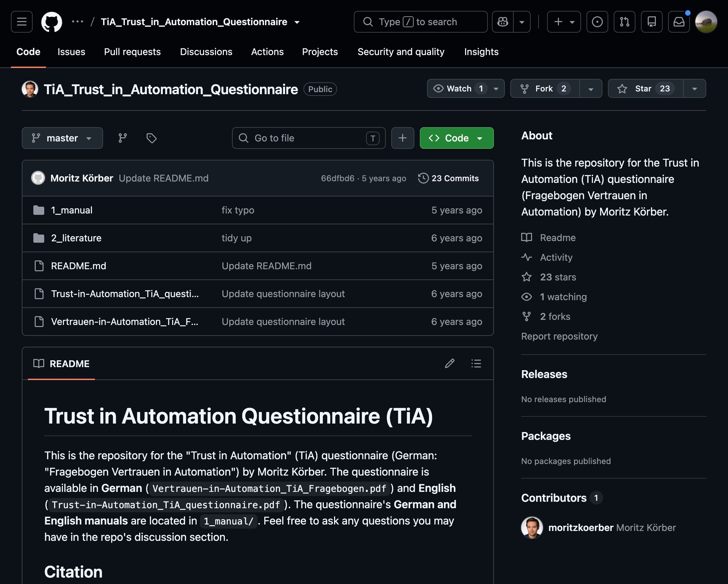This screenshot has width=728, height=584.
Task: Open user profile avatar menu
Action: (x=706, y=22)
